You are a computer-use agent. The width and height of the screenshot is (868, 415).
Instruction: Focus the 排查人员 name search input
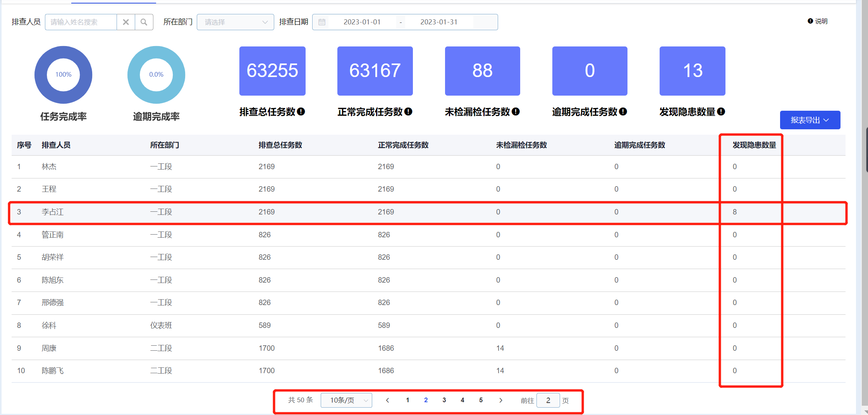[81, 22]
